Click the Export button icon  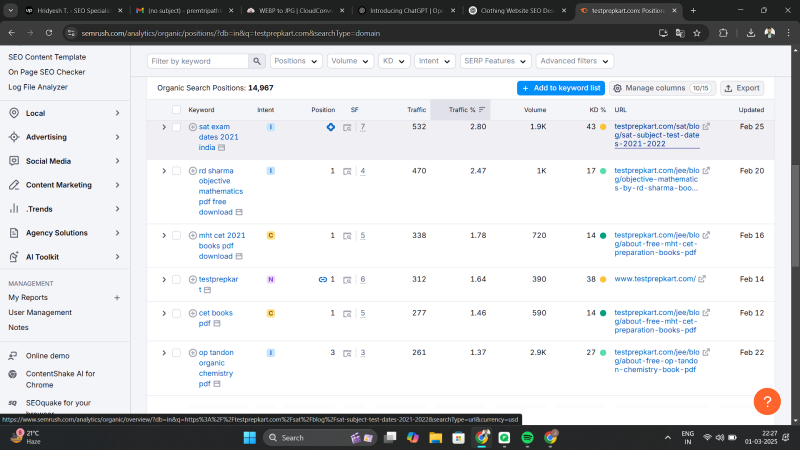728,88
